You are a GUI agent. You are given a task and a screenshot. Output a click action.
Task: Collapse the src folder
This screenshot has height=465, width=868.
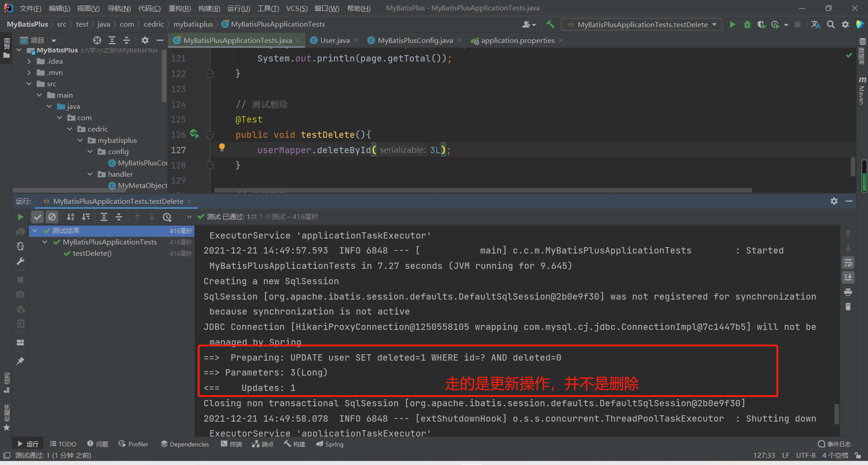coord(29,84)
